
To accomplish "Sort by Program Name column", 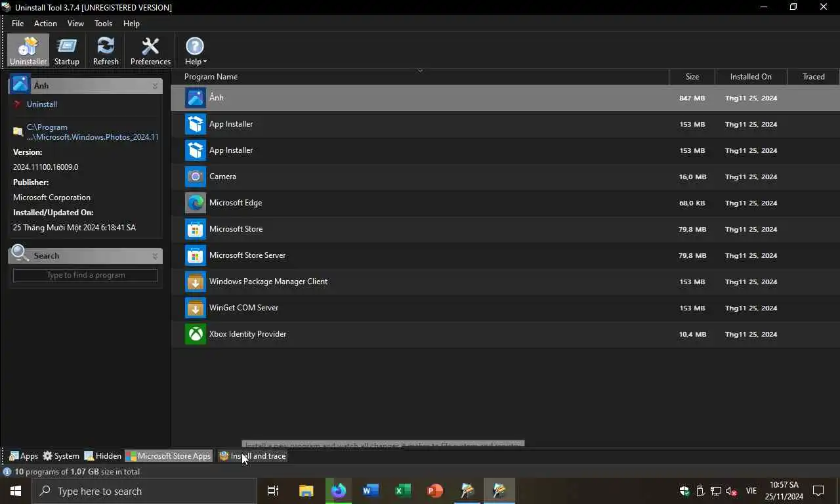I will pyautogui.click(x=420, y=77).
